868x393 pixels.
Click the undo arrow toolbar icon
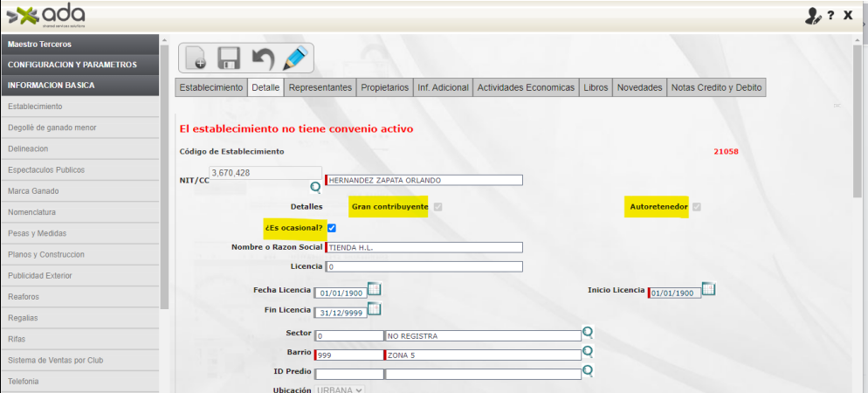click(262, 58)
